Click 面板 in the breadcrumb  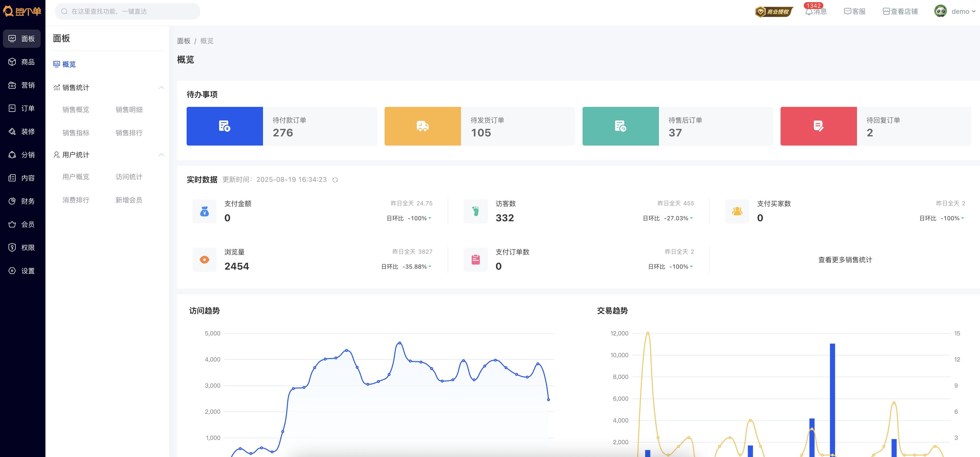[184, 41]
